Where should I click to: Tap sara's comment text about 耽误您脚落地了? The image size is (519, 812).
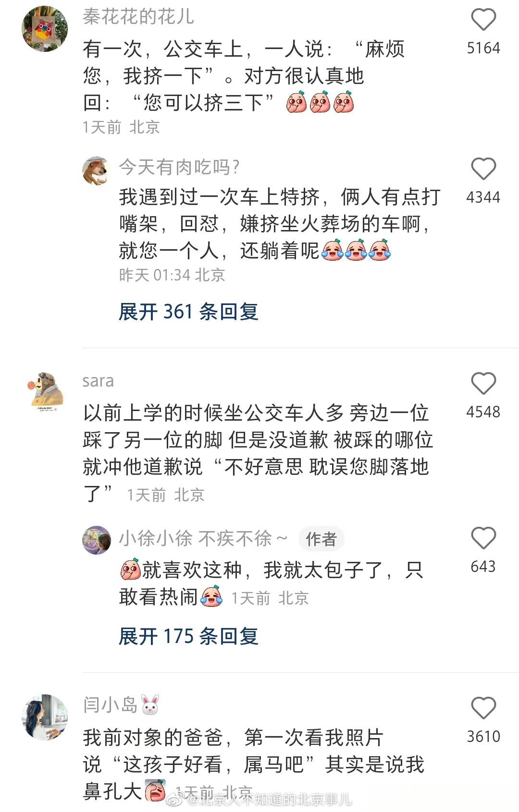coord(258,453)
